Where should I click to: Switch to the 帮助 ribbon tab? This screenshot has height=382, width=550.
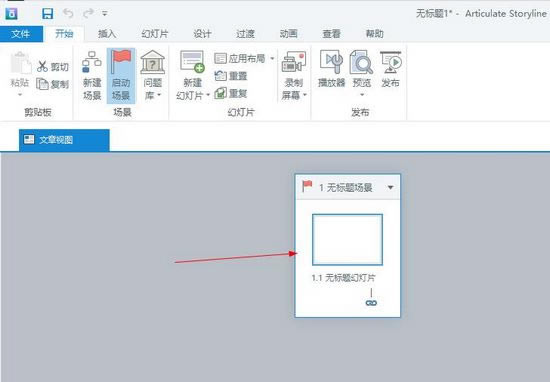point(375,34)
